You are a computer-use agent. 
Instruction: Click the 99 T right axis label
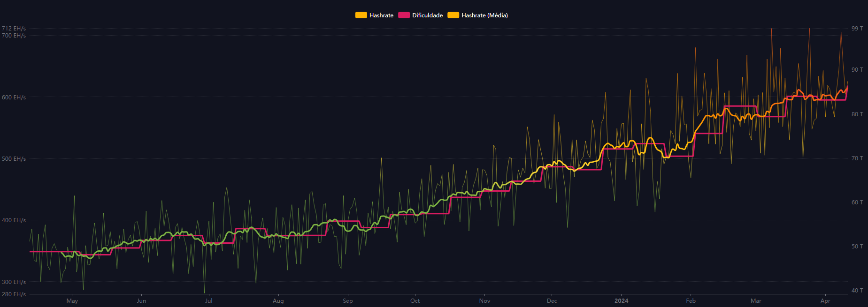click(x=857, y=29)
